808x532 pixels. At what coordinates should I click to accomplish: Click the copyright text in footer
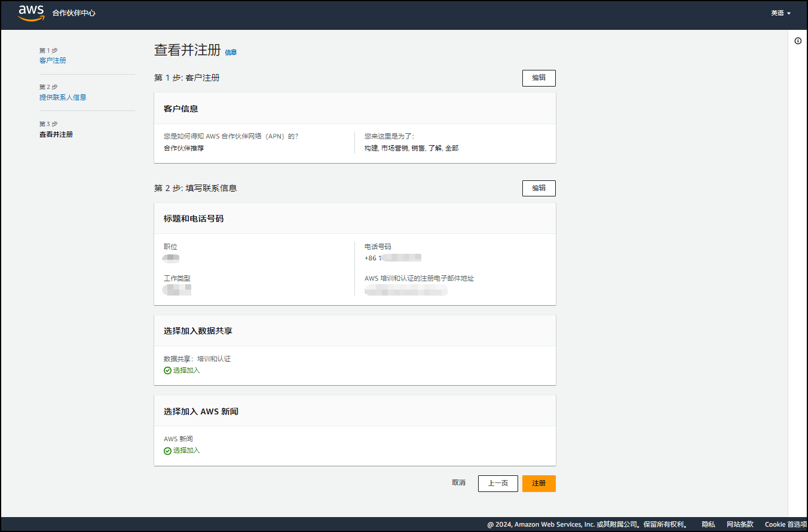coord(587,525)
